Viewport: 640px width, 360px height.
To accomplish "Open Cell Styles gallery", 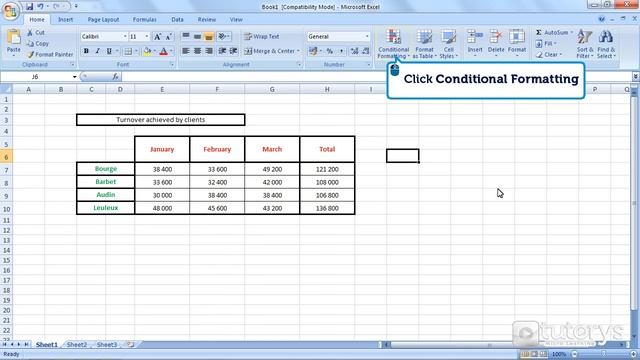I will pyautogui.click(x=449, y=44).
